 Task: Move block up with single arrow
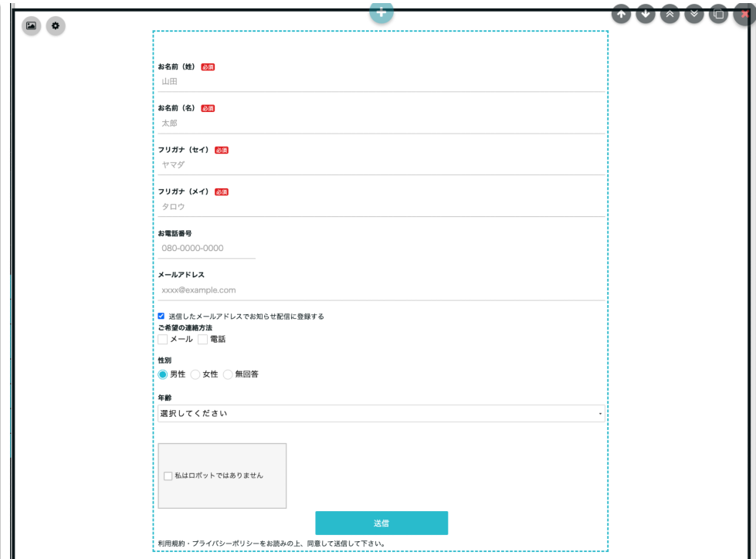(622, 14)
